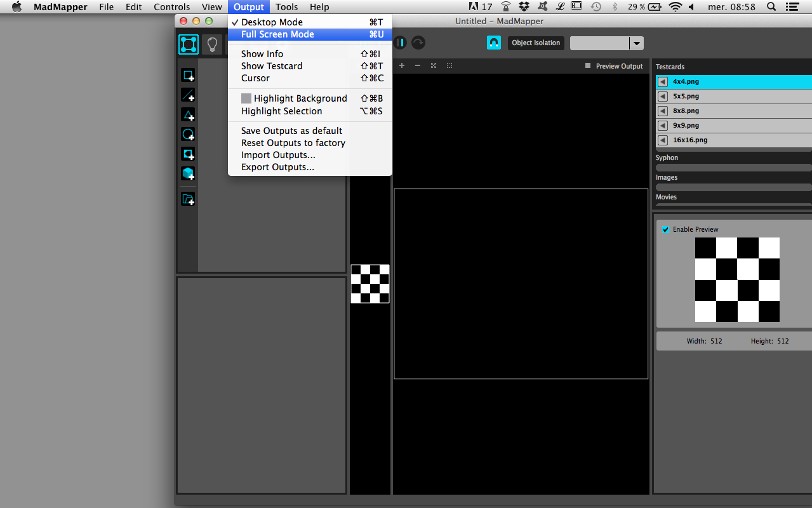Select the surface mapping mode icon
Screen dimensions: 812x508
(x=189, y=44)
